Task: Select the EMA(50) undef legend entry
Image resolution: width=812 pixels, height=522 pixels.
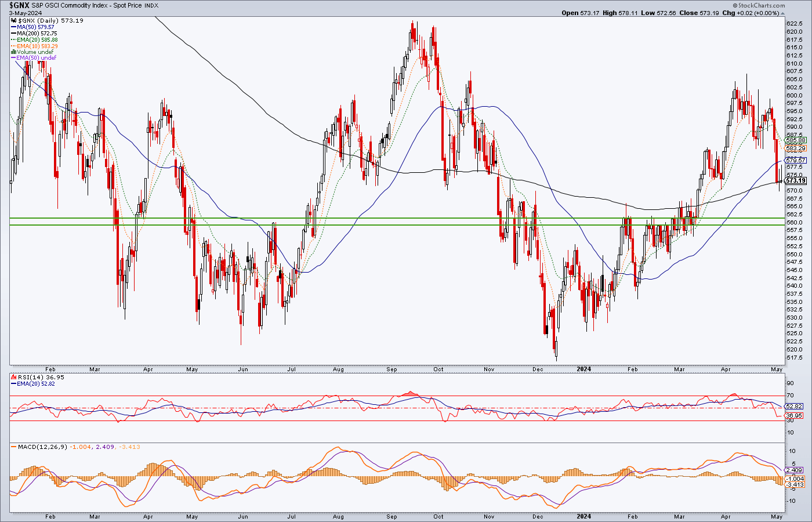Action: pyautogui.click(x=37, y=58)
